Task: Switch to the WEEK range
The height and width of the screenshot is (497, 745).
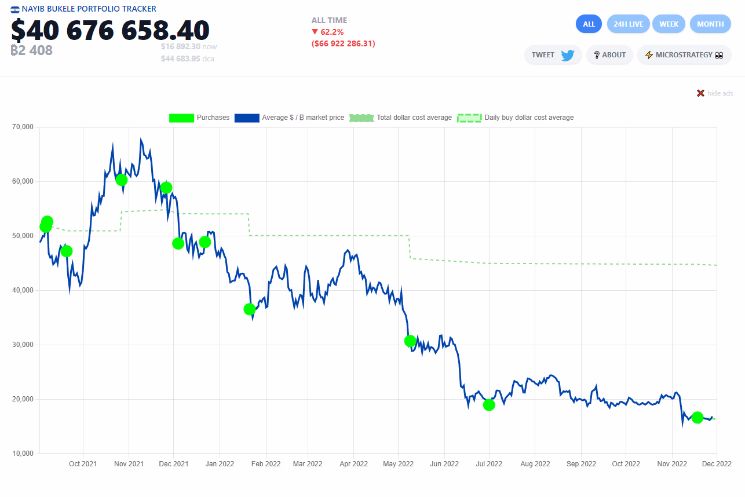Action: (668, 23)
